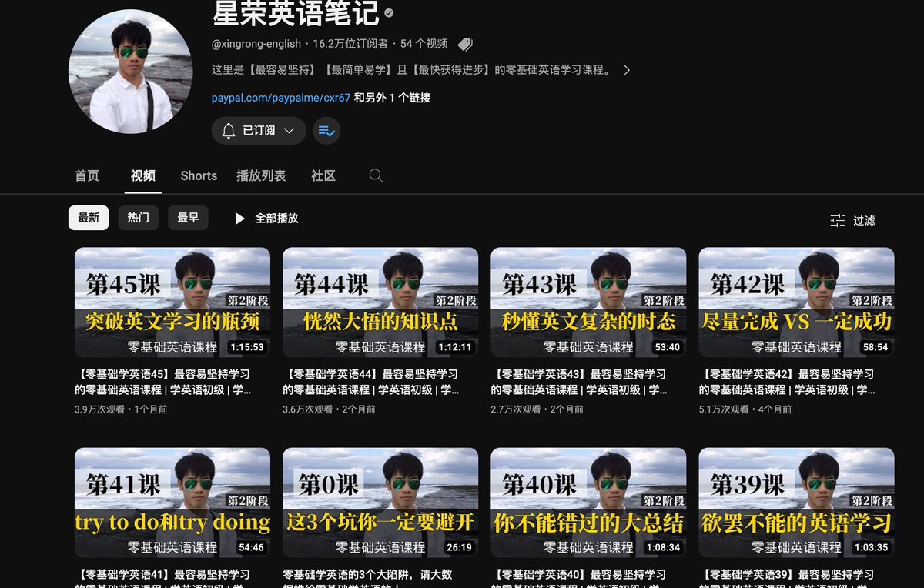The height and width of the screenshot is (588, 924).
Task: Open the 第42课 video thumbnail
Action: 796,302
